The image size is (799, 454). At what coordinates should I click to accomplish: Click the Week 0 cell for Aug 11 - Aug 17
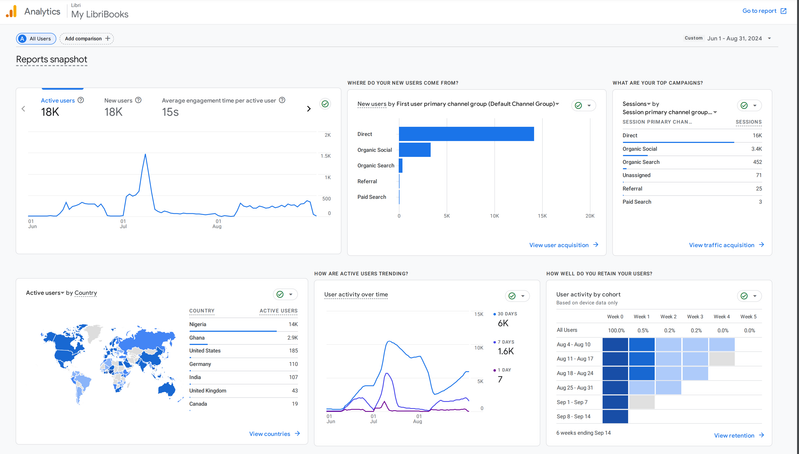(x=615, y=359)
